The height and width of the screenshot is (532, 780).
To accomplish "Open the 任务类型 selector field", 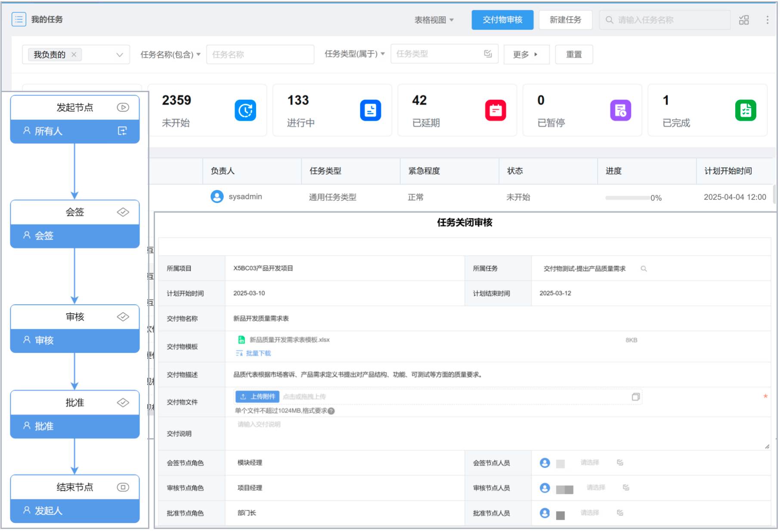I will click(x=444, y=54).
